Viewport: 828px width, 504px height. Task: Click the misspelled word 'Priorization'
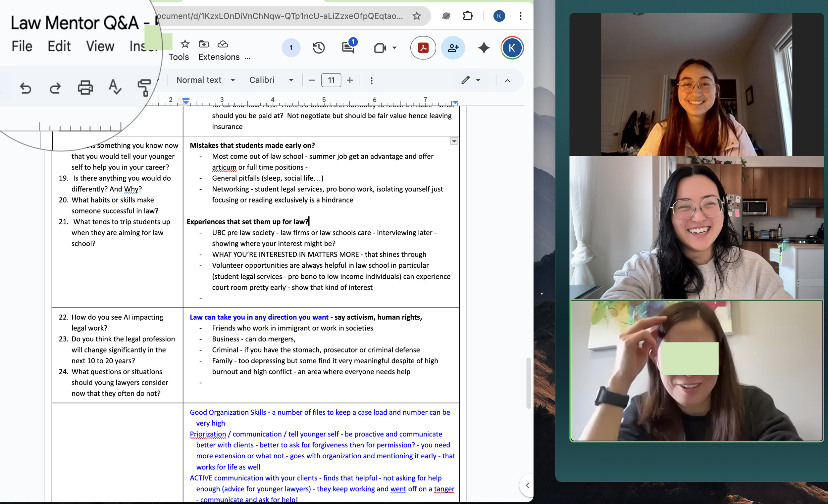(x=208, y=434)
